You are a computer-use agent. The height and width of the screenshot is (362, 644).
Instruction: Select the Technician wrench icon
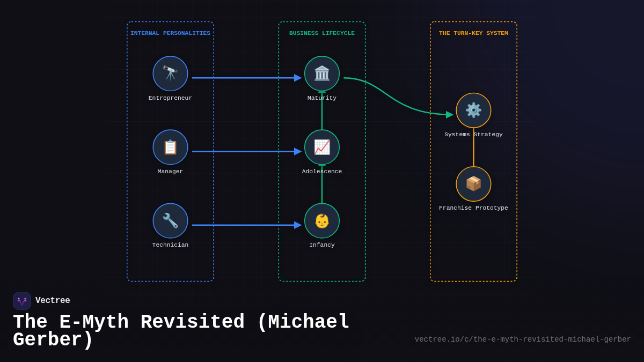coord(170,220)
